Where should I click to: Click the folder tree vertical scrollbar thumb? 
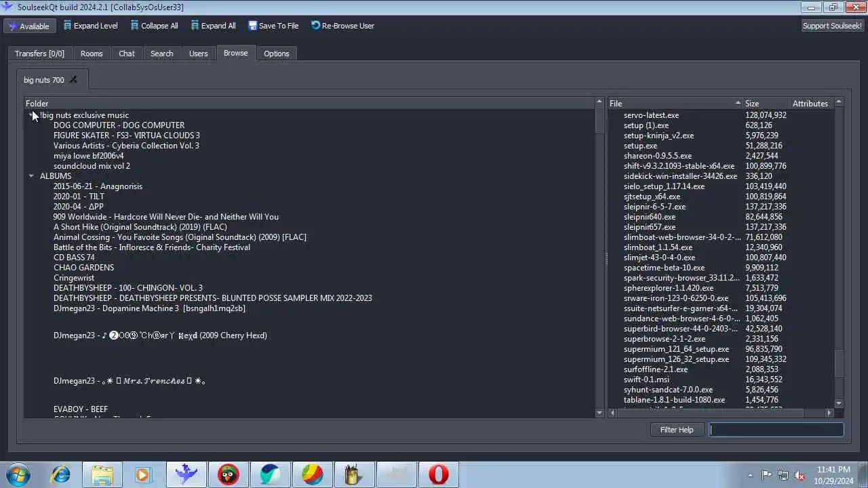pyautogui.click(x=599, y=121)
